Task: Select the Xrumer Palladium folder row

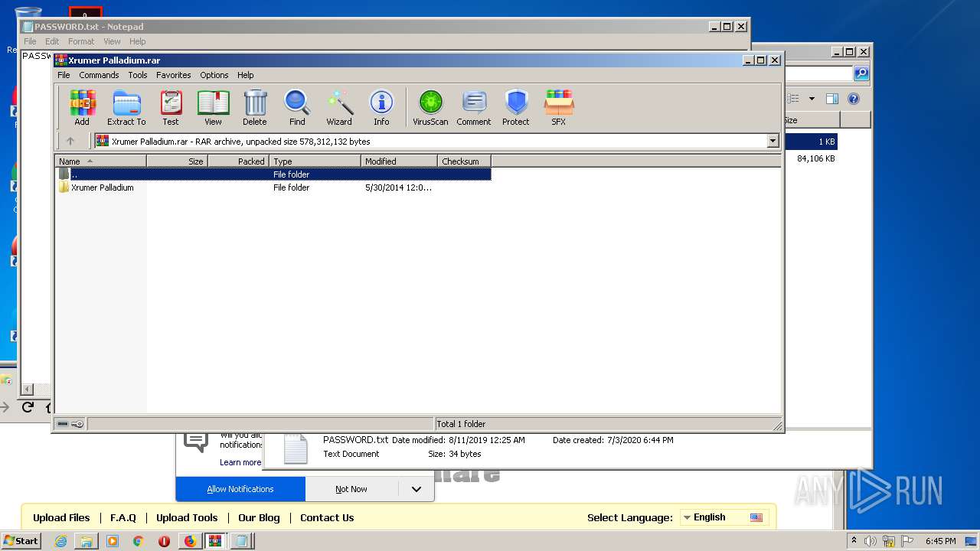Action: tap(273, 187)
